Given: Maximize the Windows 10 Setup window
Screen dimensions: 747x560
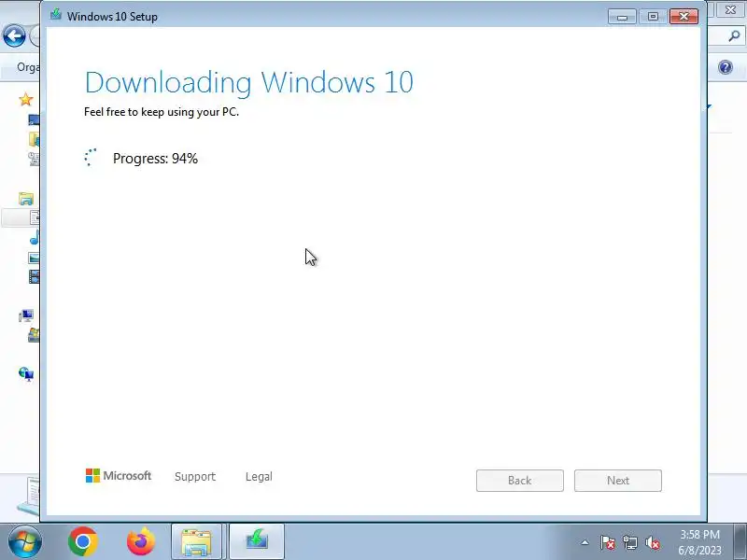Looking at the screenshot, I should click(653, 17).
